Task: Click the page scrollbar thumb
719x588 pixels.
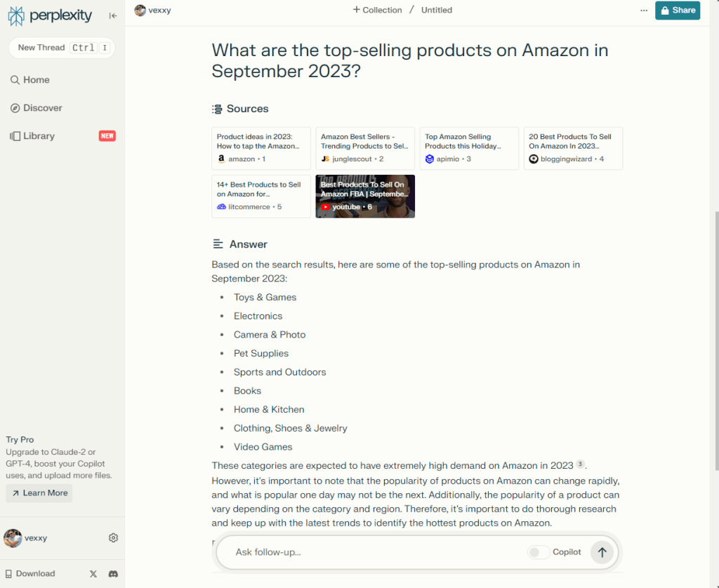Action: 716,340
